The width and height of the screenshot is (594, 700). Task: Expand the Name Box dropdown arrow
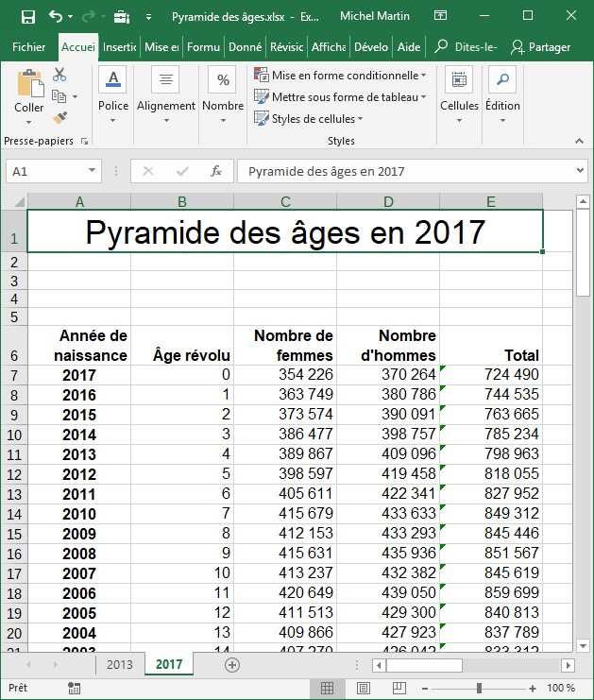[x=93, y=171]
